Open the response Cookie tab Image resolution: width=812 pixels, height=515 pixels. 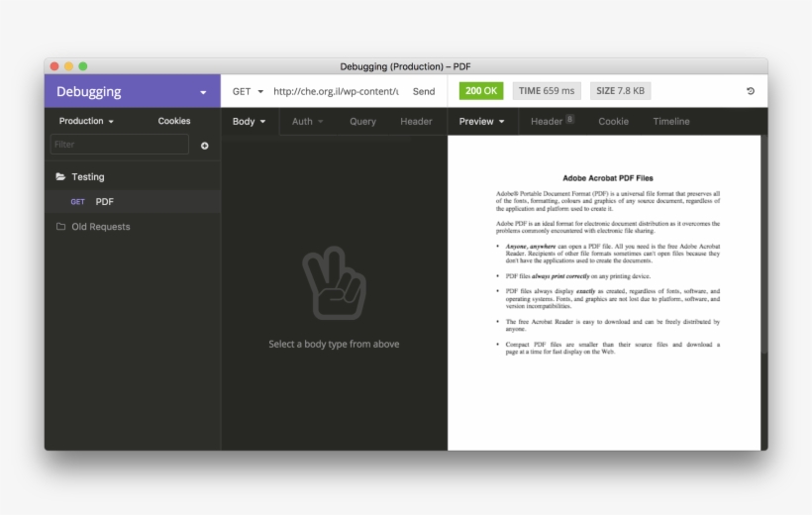click(x=613, y=122)
